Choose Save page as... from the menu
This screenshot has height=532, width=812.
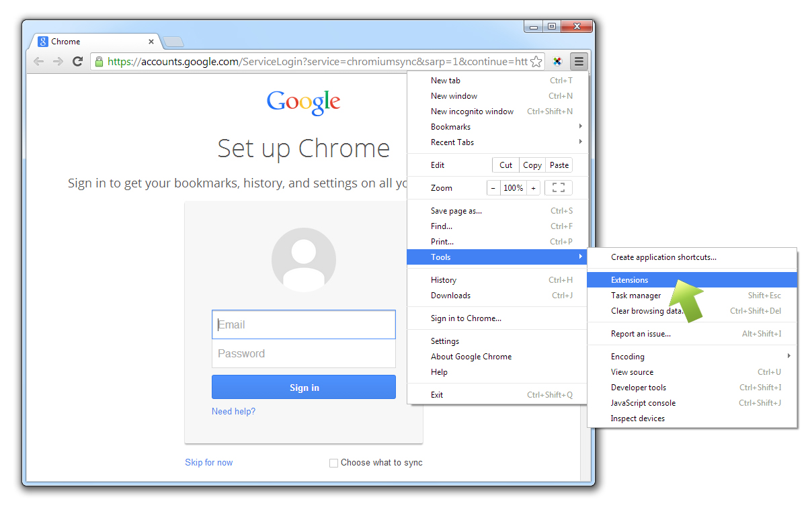(x=497, y=211)
